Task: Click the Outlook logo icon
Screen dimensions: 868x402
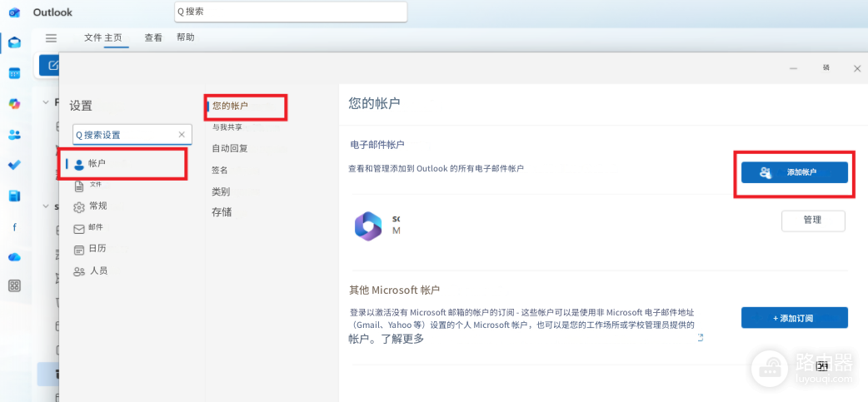Action: [15, 12]
